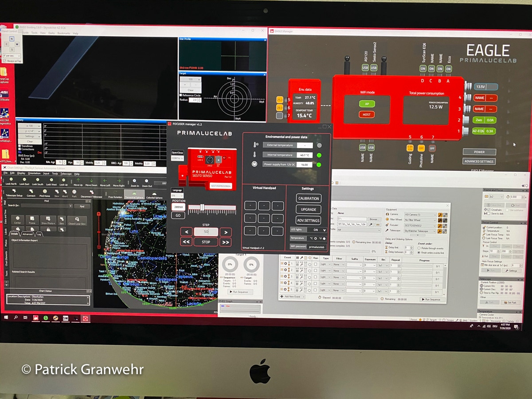
Task: Click the GO button in Focuser manager
Action: (178, 215)
